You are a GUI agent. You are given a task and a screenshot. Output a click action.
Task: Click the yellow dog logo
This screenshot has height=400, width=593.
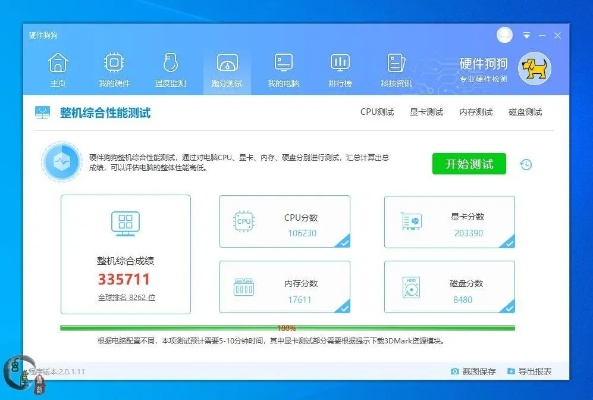(534, 68)
